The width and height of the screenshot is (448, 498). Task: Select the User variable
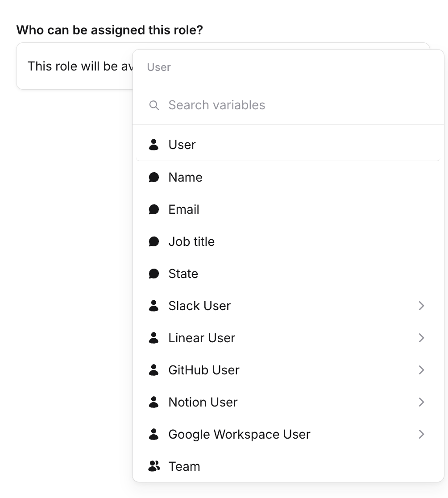(x=182, y=145)
